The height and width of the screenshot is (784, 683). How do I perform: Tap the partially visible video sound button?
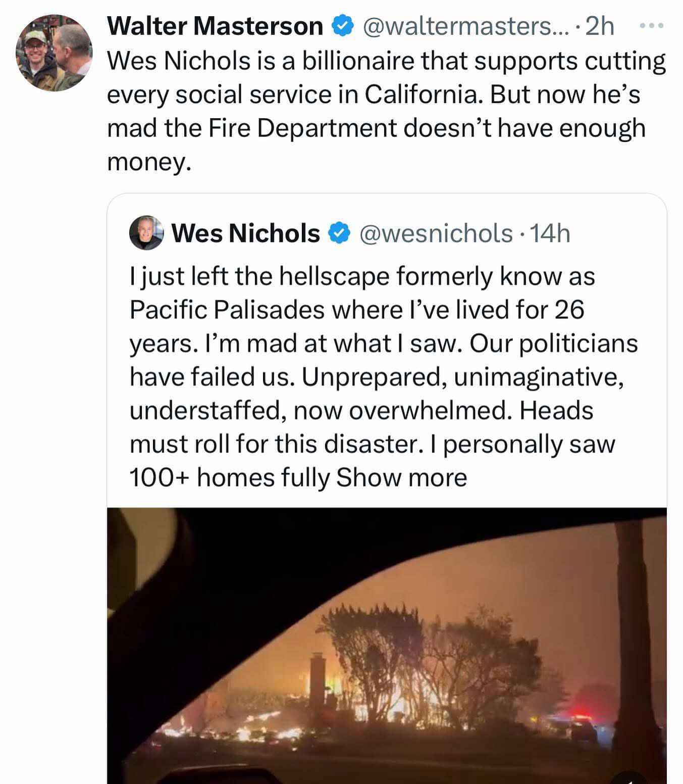click(x=630, y=778)
